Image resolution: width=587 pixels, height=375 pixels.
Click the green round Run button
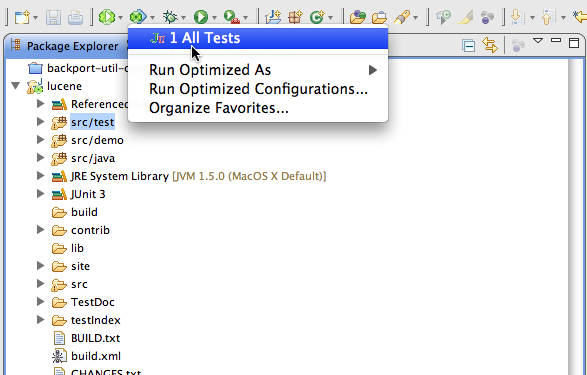tap(201, 17)
